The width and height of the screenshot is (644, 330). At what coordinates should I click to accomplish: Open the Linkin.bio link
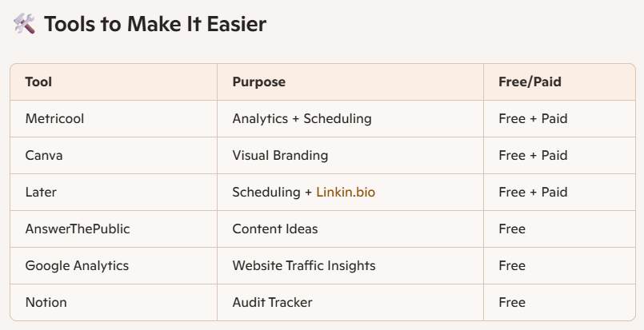click(346, 192)
